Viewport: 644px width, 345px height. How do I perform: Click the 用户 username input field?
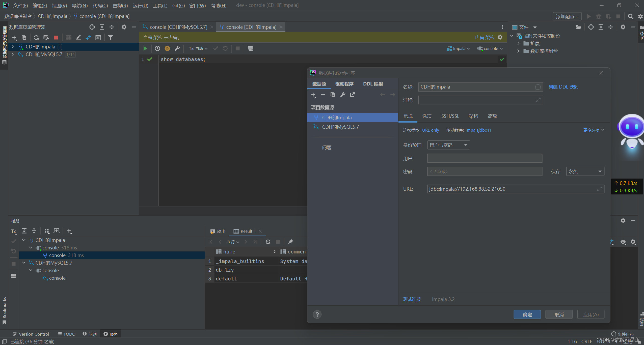tap(485, 158)
